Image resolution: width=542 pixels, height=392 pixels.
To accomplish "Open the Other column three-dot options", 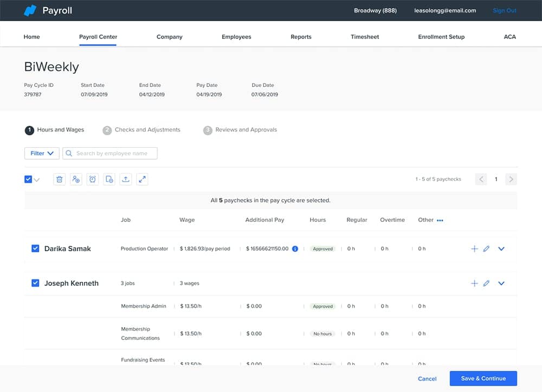I will tap(440, 220).
